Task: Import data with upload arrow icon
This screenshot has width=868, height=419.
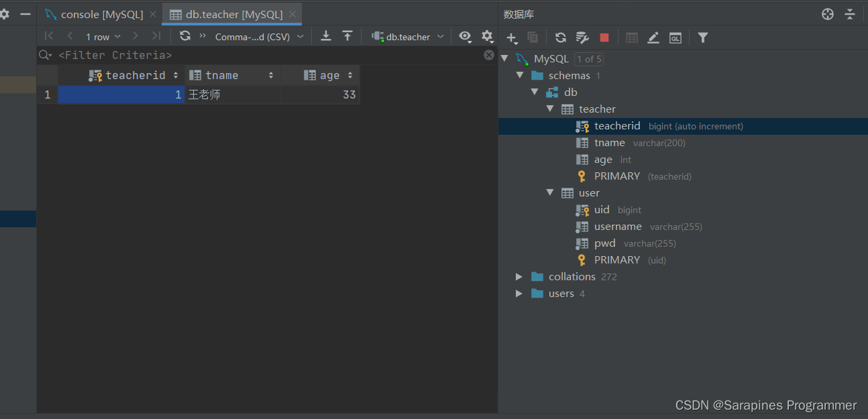Action: pos(347,36)
